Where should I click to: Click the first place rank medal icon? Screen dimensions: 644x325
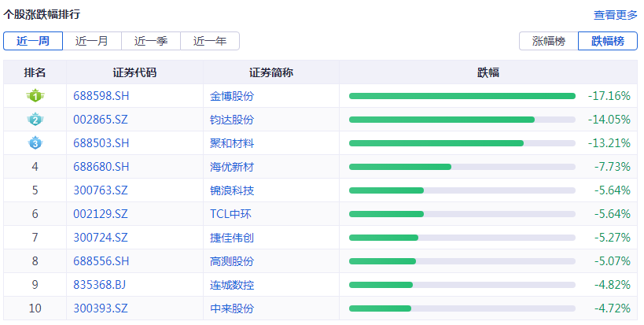coord(35,96)
